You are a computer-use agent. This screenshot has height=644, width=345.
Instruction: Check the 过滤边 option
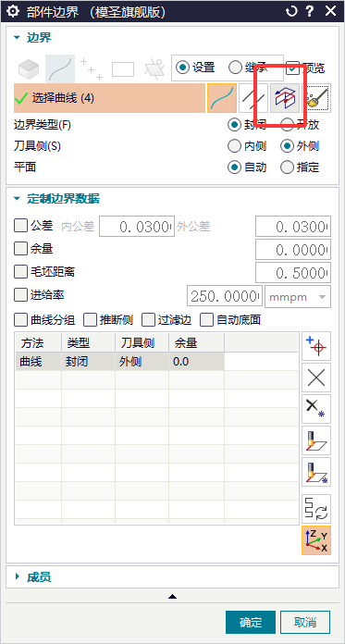coord(148,319)
